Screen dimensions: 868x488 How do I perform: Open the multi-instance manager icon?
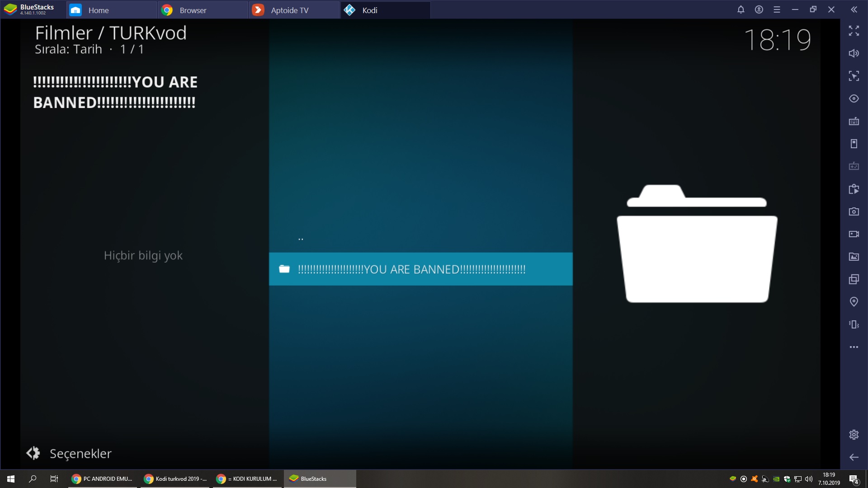tap(854, 279)
